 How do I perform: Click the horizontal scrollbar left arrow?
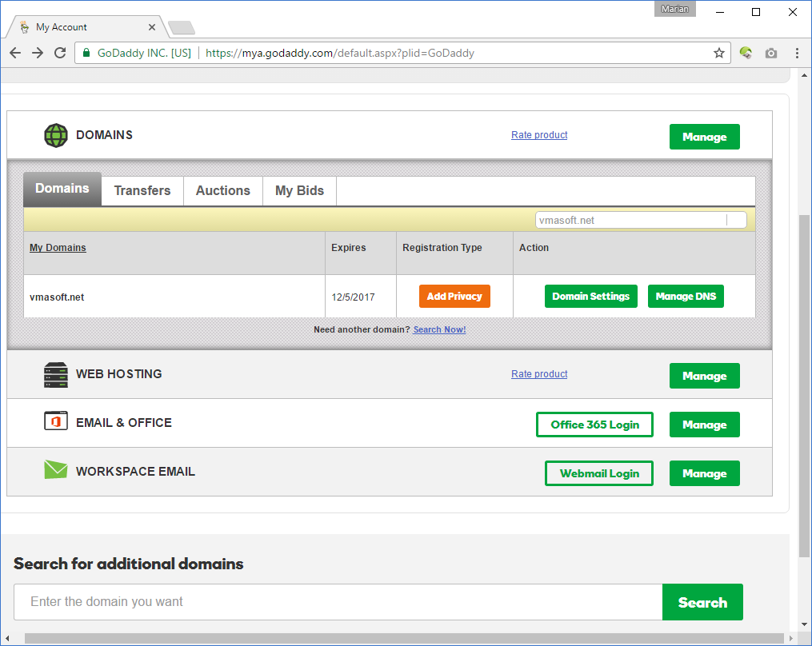pos(7,638)
